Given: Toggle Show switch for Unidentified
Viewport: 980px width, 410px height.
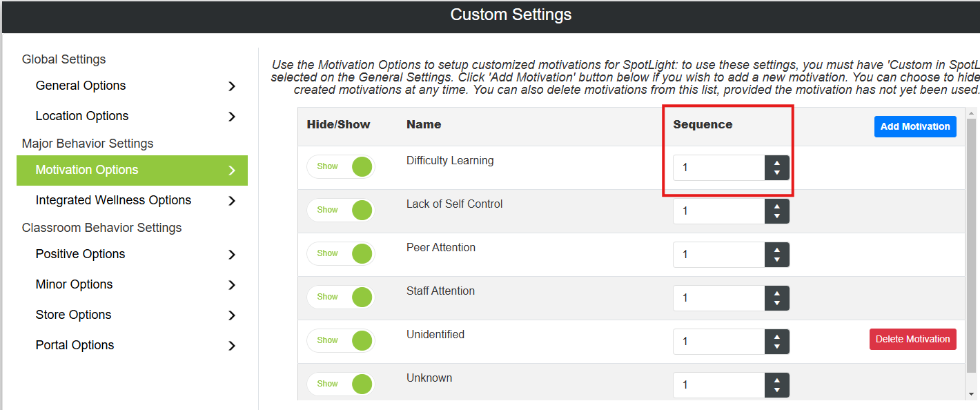Looking at the screenshot, I should click(x=341, y=341).
